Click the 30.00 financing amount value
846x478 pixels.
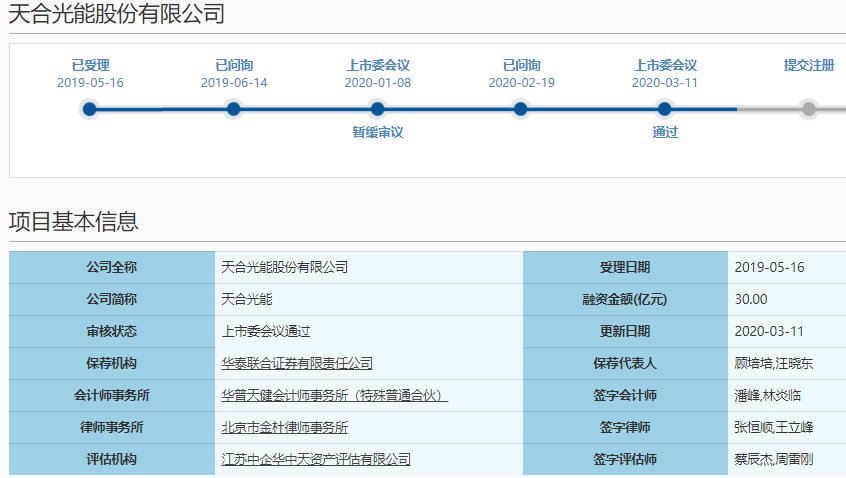[x=751, y=299]
